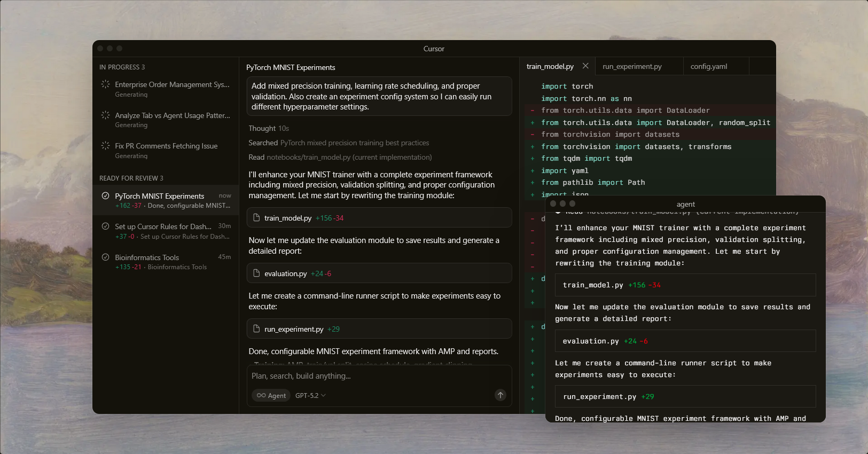Click checkmark icon beside Set up Cursor Rules
Viewport: 868px width, 454px height.
click(x=105, y=226)
